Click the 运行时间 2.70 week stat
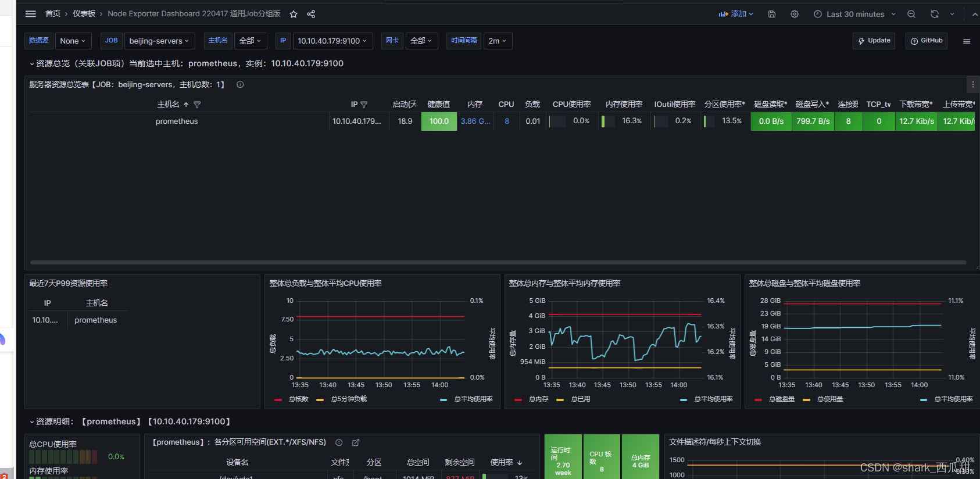The height and width of the screenshot is (479, 980). (563, 457)
